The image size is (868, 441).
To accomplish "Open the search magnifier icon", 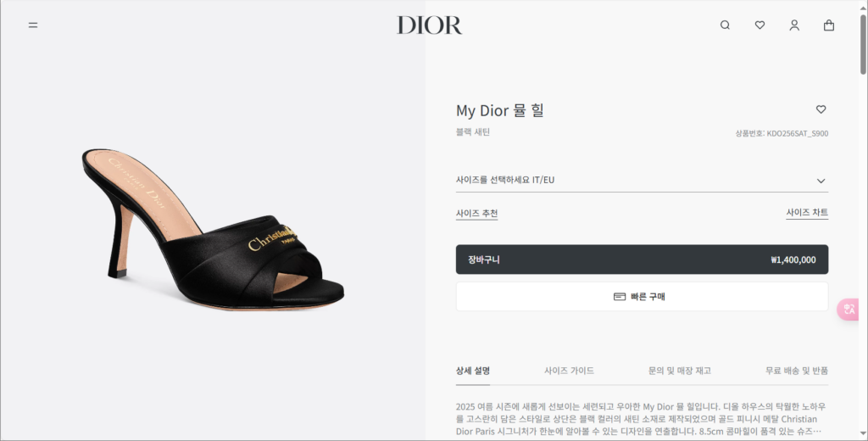I will tap(725, 25).
